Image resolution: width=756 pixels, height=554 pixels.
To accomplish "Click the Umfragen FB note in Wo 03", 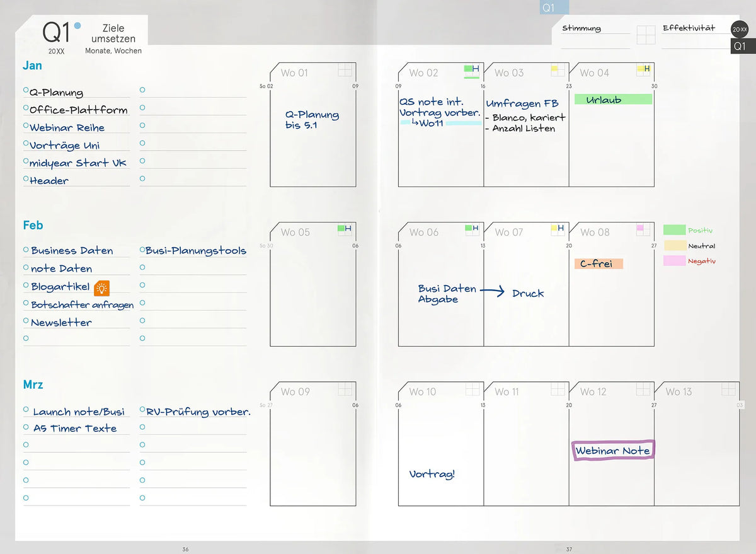I will click(522, 103).
